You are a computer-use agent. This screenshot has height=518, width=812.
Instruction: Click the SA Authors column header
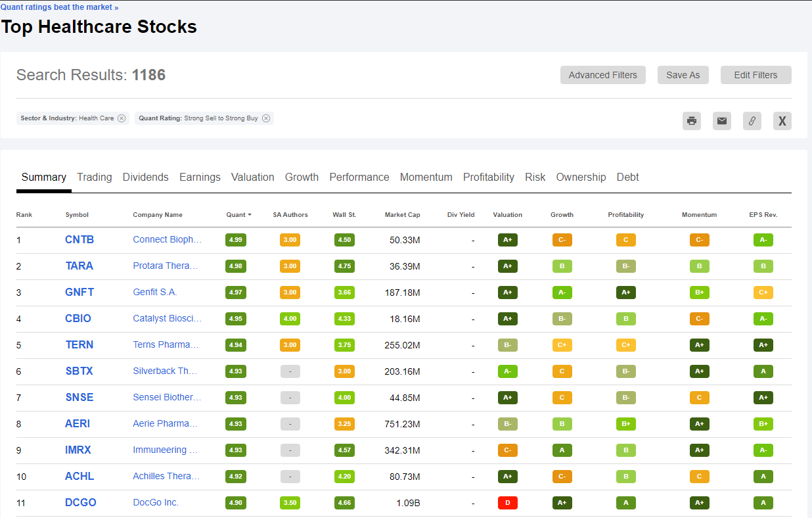(x=290, y=215)
